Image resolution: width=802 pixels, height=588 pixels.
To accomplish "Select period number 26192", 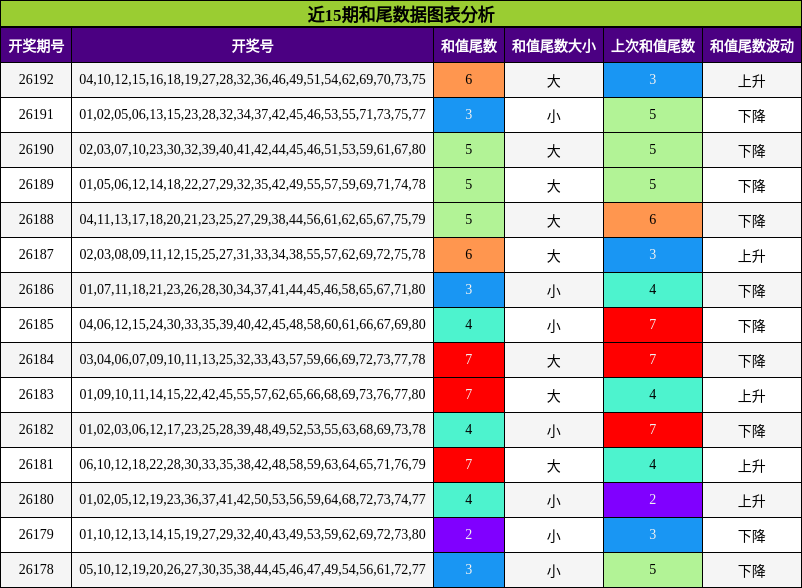I will click(36, 79).
